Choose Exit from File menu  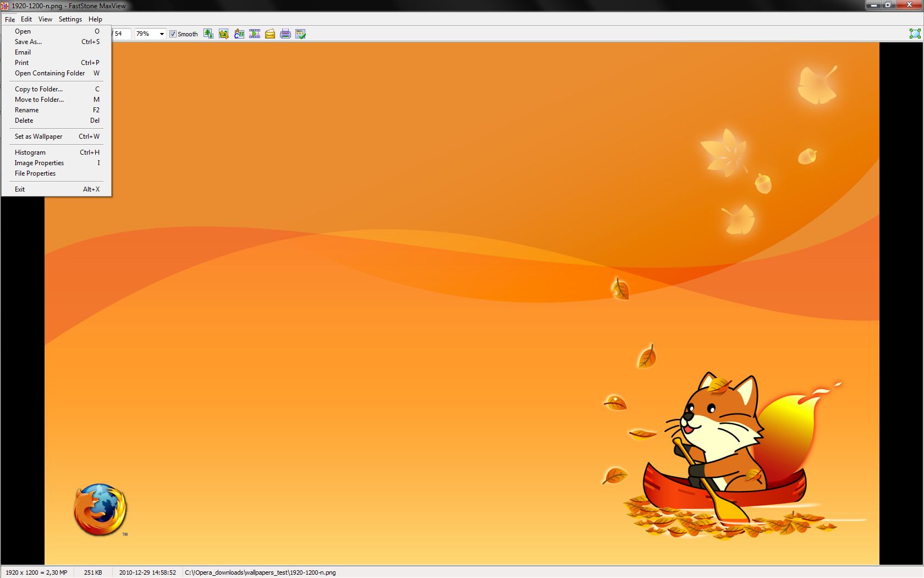[56, 189]
